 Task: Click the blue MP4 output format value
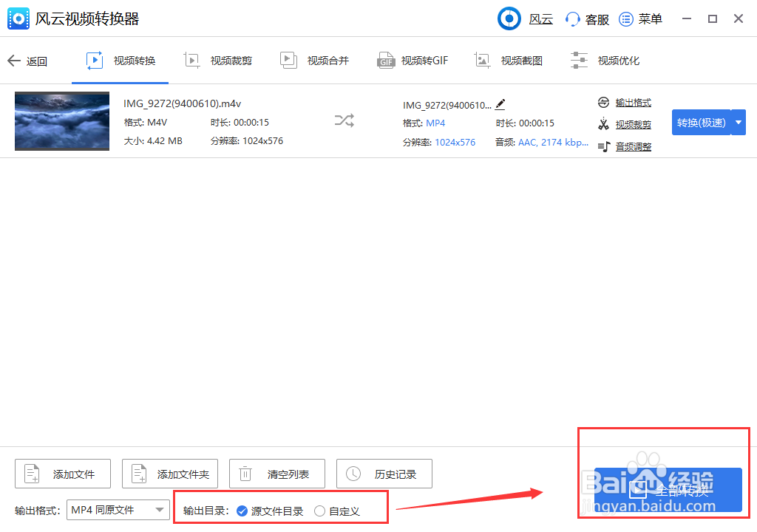[435, 123]
